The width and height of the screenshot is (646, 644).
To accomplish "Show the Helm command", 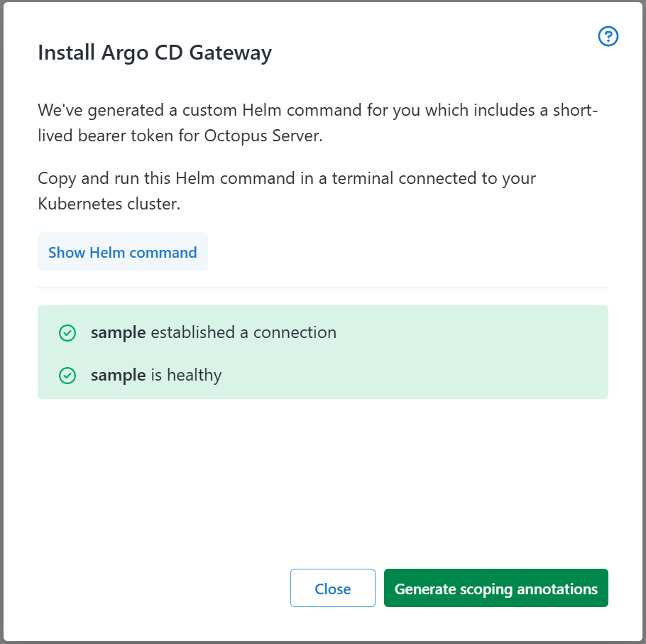I will [x=123, y=252].
